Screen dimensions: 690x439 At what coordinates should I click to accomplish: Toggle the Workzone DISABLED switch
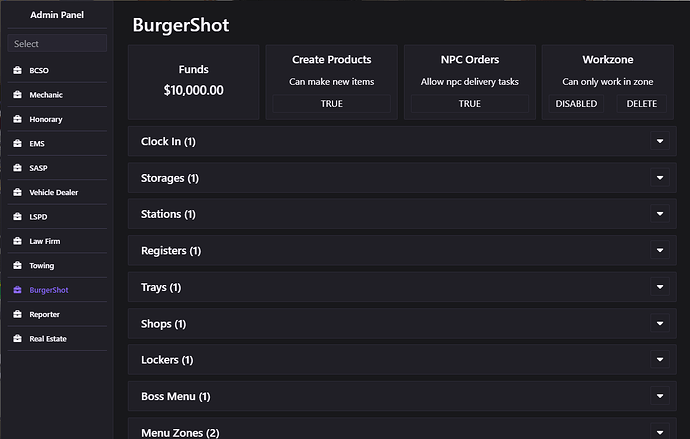[576, 104]
